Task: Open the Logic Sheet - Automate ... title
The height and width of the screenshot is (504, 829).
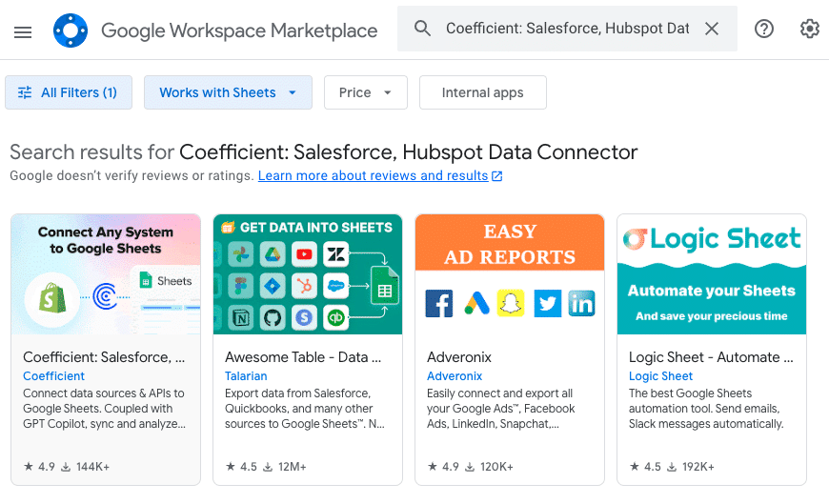Action: [711, 357]
